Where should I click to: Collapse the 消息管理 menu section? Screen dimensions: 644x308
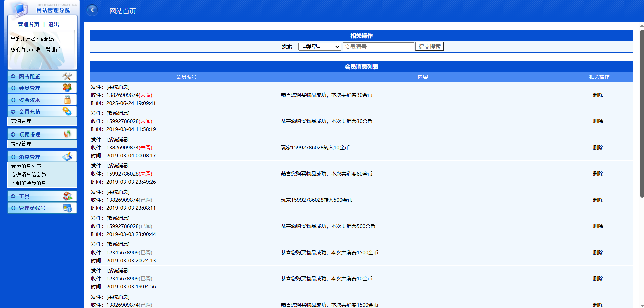pos(42,157)
